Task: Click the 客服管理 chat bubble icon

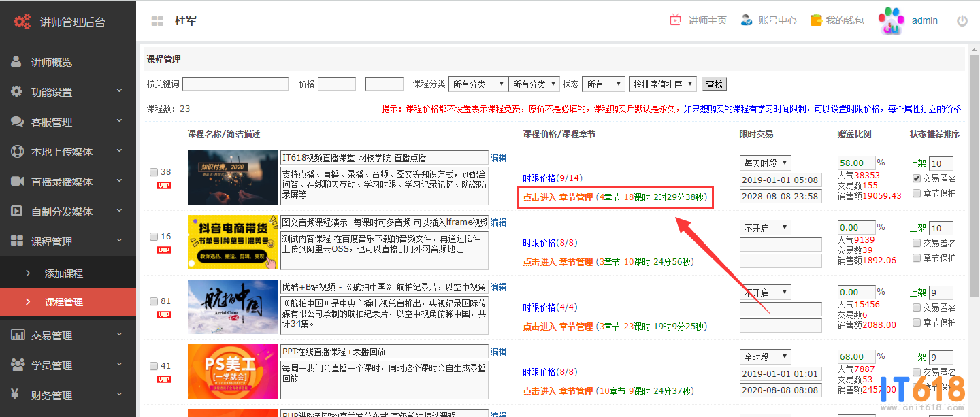Action: point(17,122)
